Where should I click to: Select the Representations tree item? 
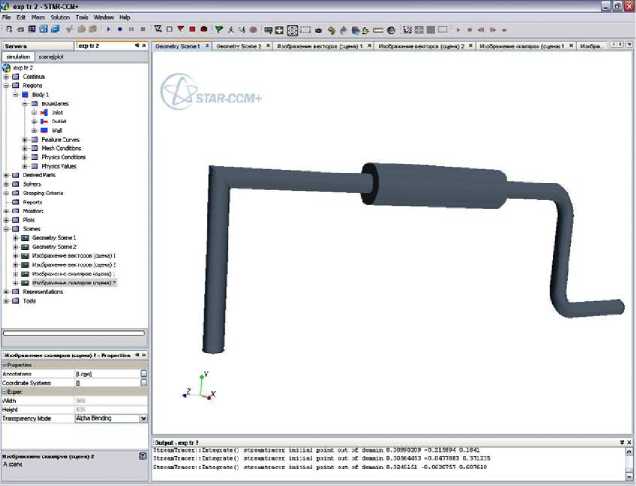tap(43, 292)
